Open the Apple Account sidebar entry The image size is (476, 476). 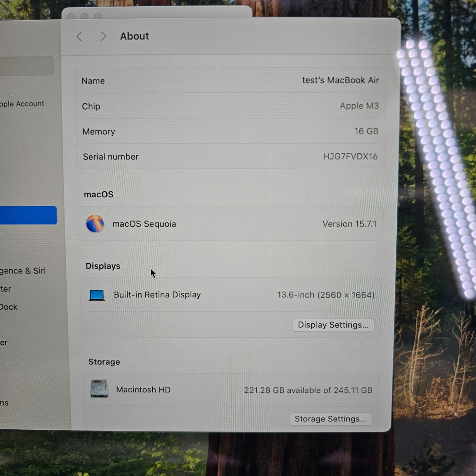(22, 104)
